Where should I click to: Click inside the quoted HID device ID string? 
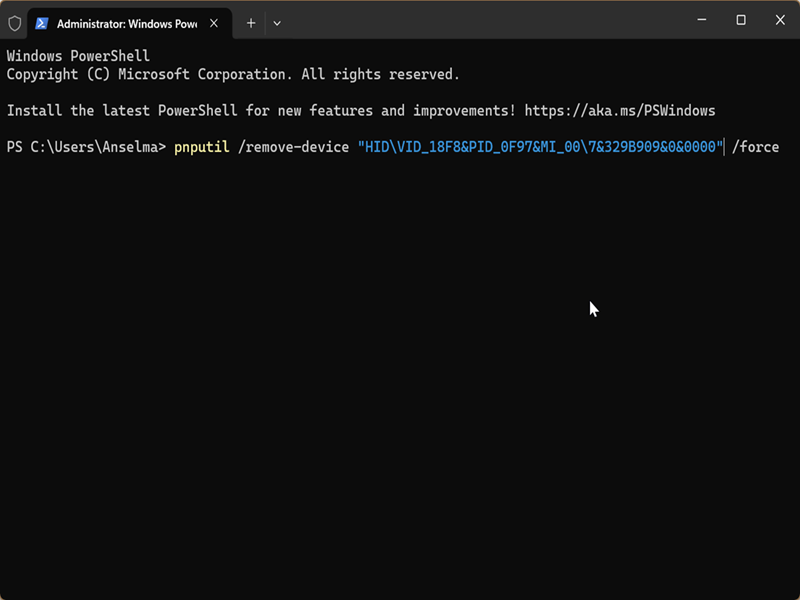click(540, 147)
